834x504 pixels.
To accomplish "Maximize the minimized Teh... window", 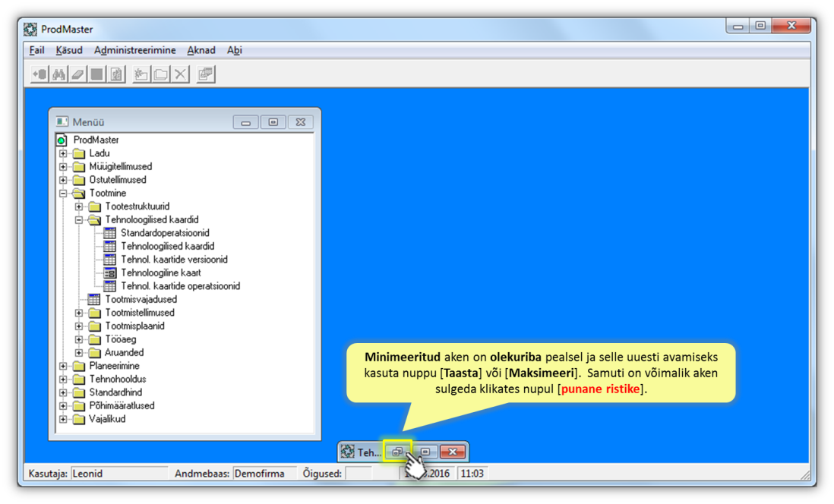I will pyautogui.click(x=425, y=452).
